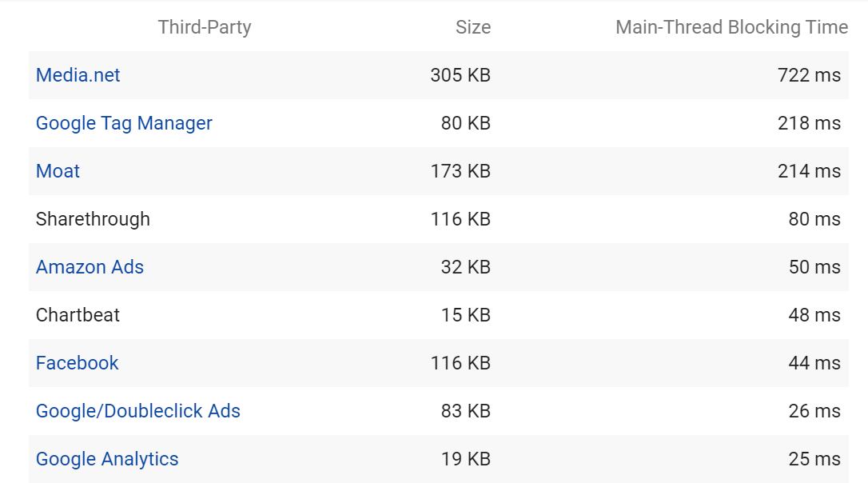
Task: Open the Google/Doubleclick Ads link
Action: click(x=138, y=411)
